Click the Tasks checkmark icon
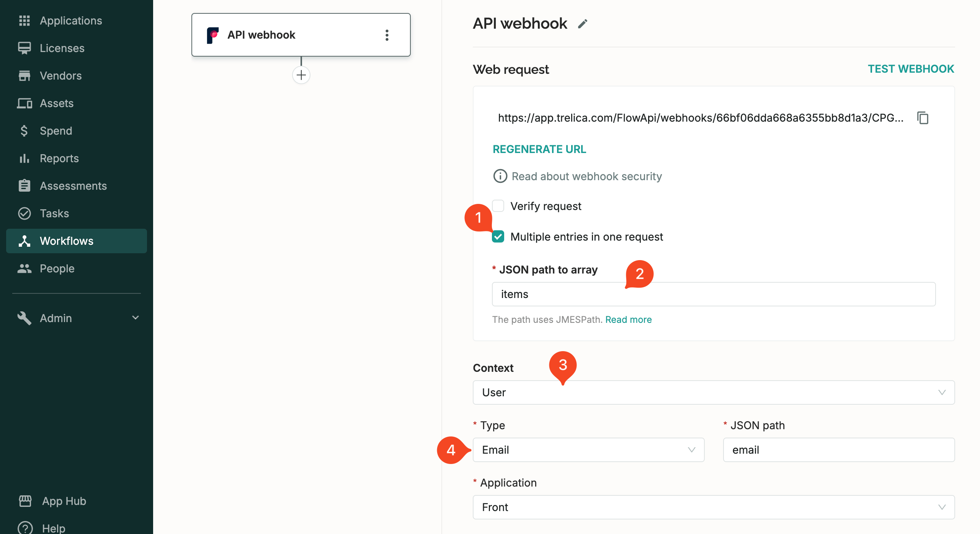This screenshot has width=980, height=534. [24, 213]
